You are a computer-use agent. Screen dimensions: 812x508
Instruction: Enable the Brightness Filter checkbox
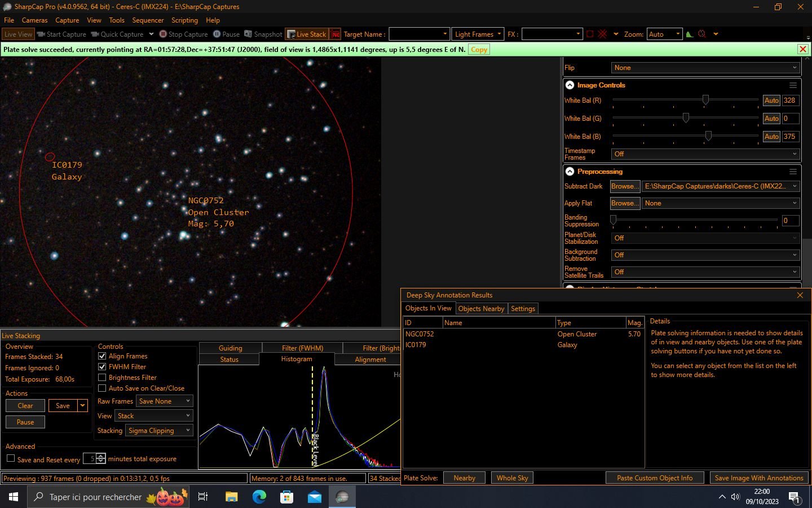pyautogui.click(x=102, y=378)
